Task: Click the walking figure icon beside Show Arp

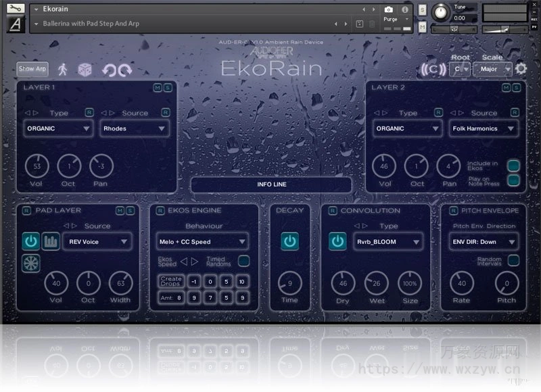Action: coord(64,68)
